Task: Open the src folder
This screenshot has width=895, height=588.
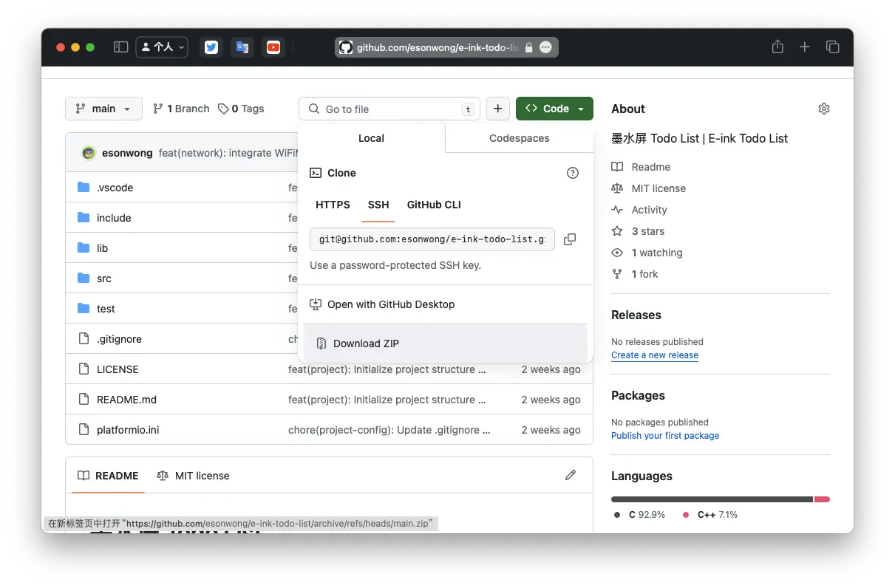Action: [x=104, y=278]
